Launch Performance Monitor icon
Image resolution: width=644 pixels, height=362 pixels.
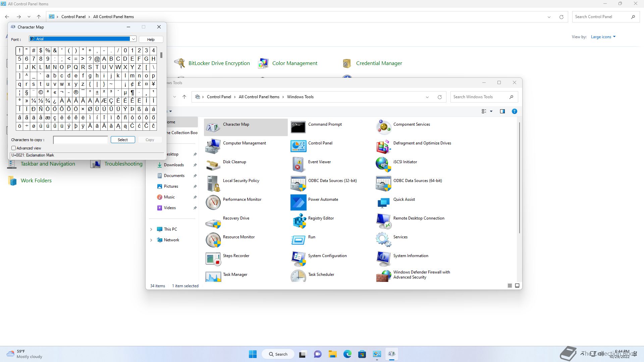[x=213, y=202]
